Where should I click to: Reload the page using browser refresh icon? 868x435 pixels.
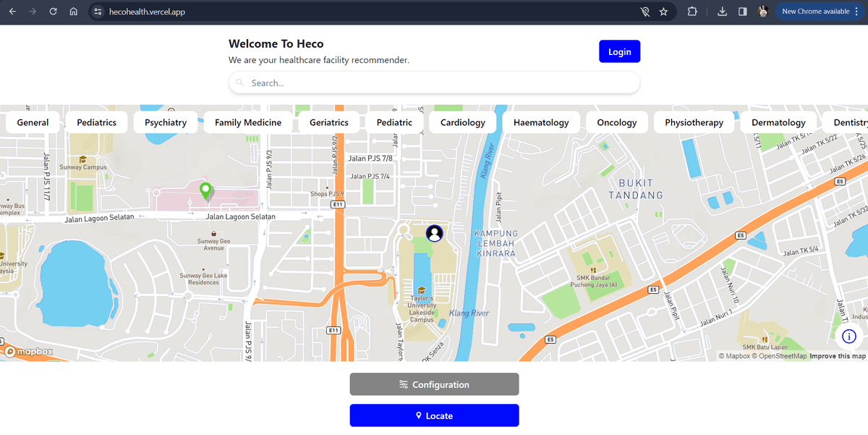pyautogui.click(x=53, y=12)
